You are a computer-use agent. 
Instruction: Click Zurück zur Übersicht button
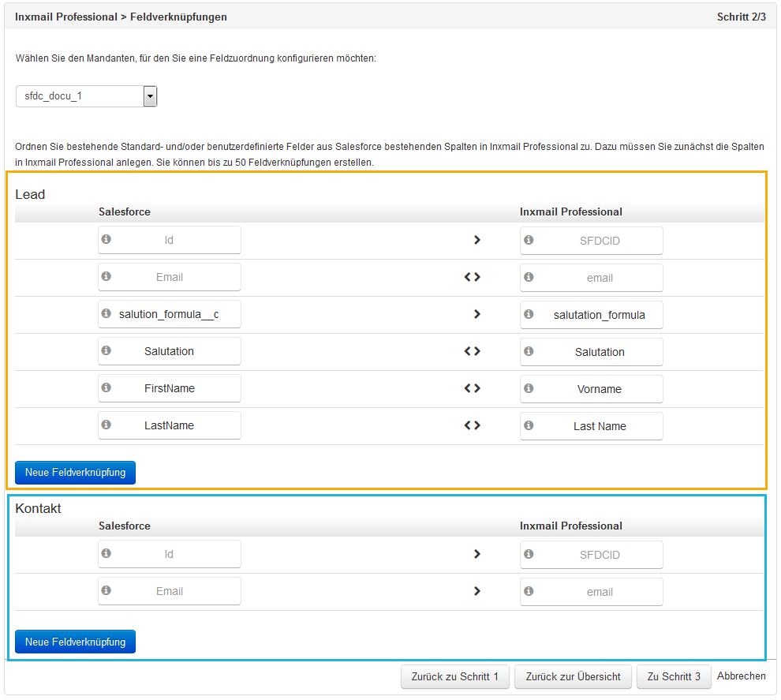pyautogui.click(x=573, y=676)
